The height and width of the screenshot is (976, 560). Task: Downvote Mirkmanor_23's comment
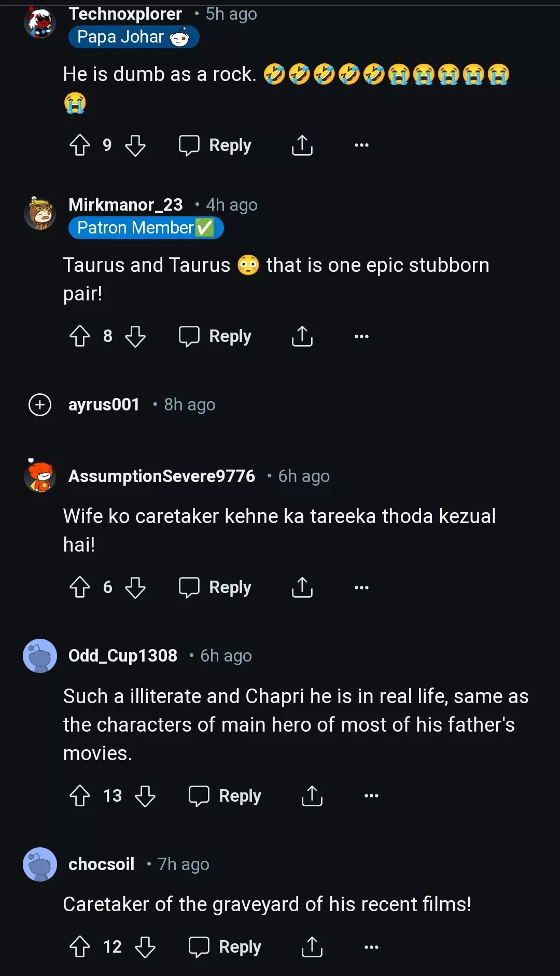[135, 336]
